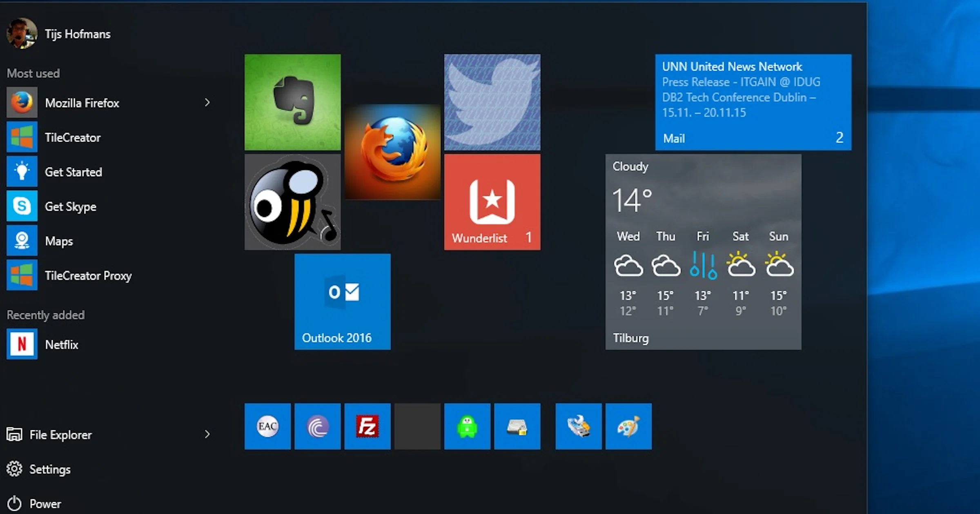Launch the FileZilla small tile
Viewport: 980px width, 514px height.
point(367,426)
